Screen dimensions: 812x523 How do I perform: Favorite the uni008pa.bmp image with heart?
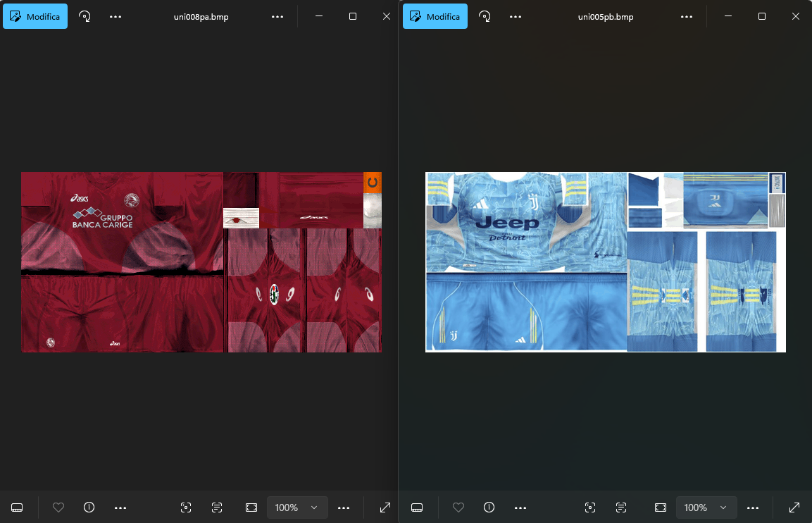[58, 507]
